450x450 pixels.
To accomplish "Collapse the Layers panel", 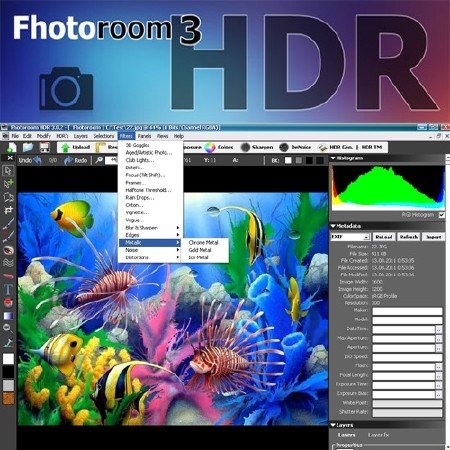I will [x=333, y=425].
